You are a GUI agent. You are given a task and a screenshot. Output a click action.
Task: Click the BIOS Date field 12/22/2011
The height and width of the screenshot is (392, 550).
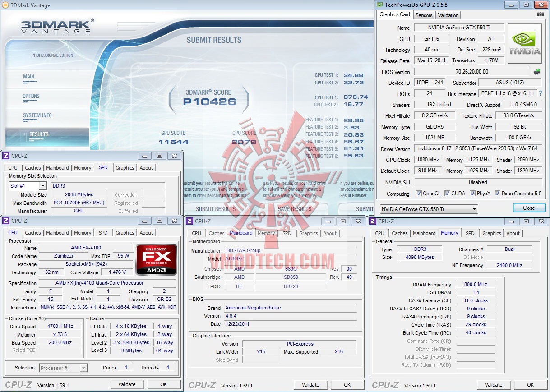291,324
